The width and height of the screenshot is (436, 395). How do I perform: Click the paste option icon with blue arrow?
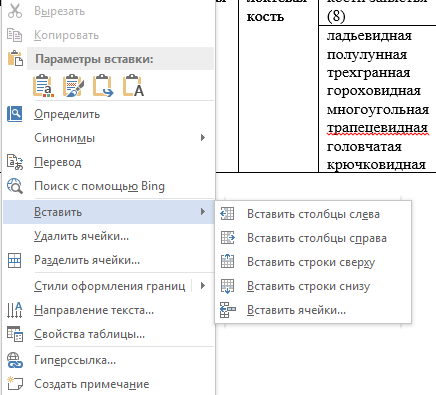click(x=103, y=86)
